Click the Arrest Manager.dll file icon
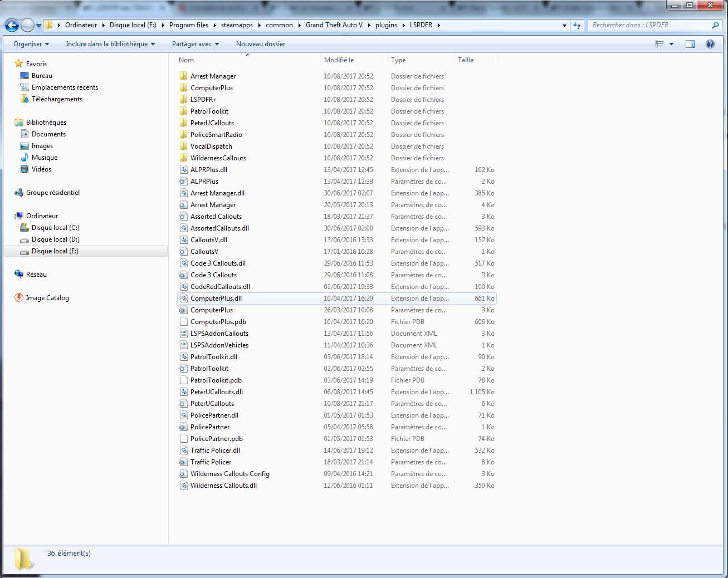Screen dimensions: 728x578 (x=184, y=193)
